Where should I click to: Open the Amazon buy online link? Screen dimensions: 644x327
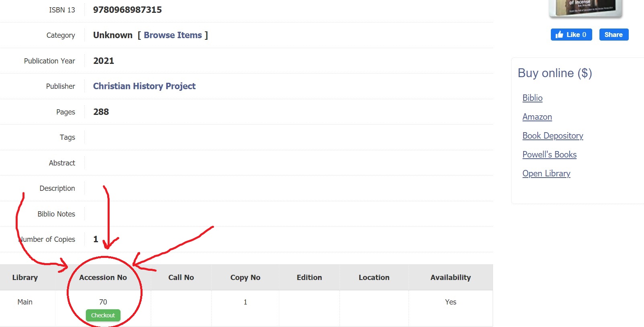[x=537, y=117]
